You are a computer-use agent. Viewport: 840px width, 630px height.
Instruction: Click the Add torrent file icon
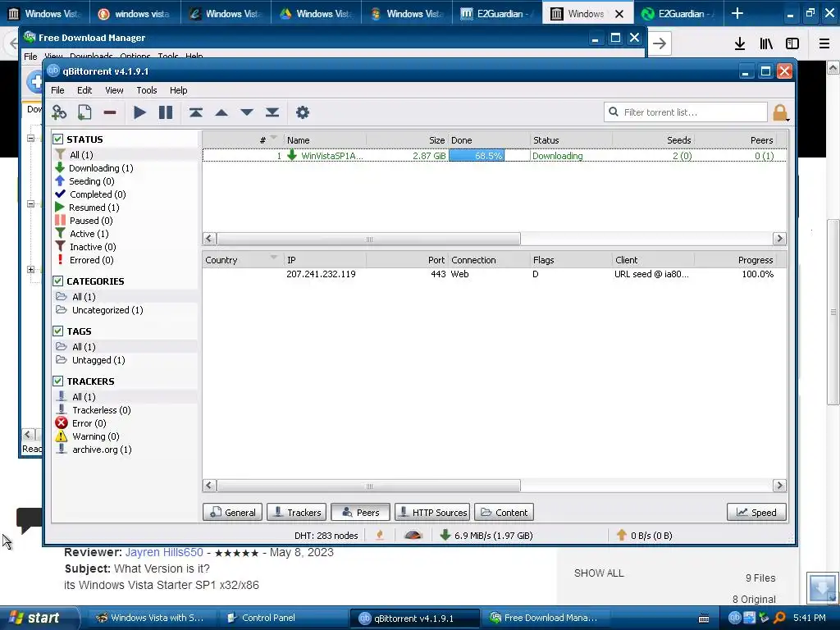[84, 112]
